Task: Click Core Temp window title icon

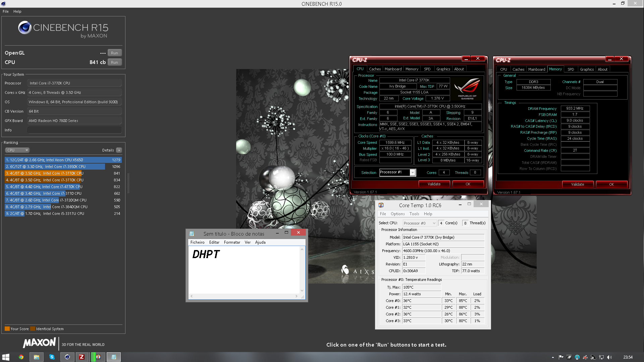Action: (381, 205)
